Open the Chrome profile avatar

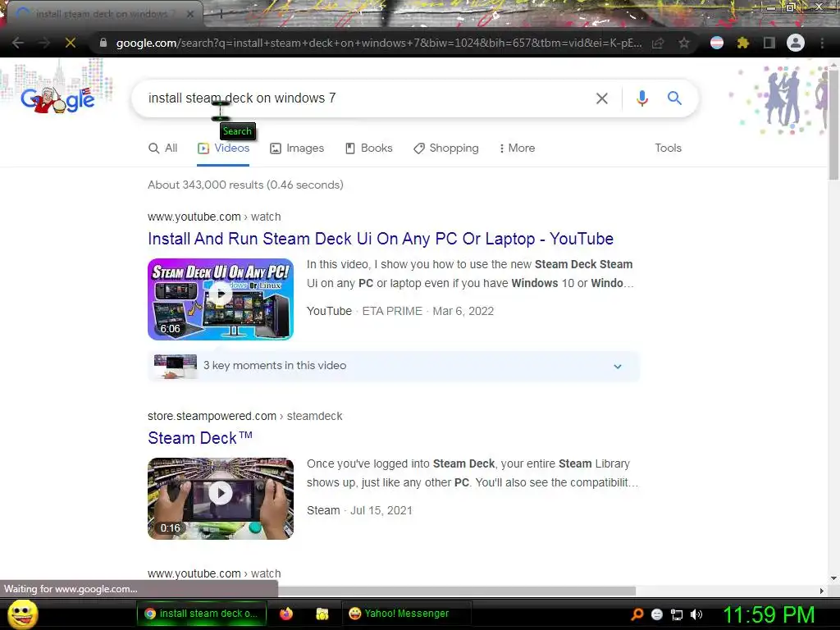796,43
